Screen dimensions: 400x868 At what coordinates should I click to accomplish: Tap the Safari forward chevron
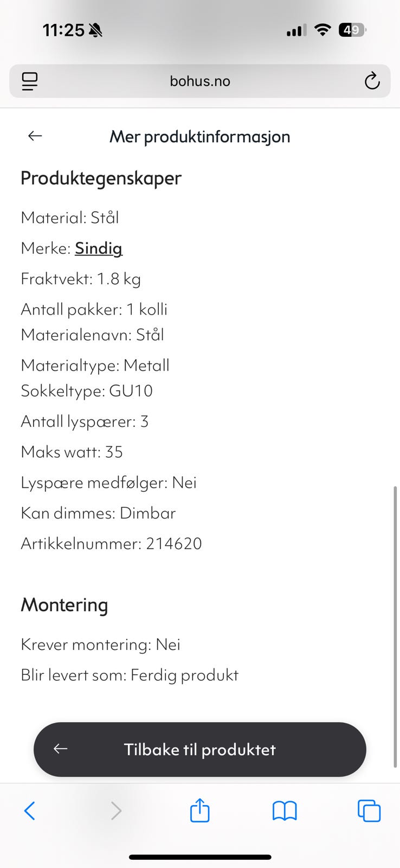pyautogui.click(x=116, y=811)
